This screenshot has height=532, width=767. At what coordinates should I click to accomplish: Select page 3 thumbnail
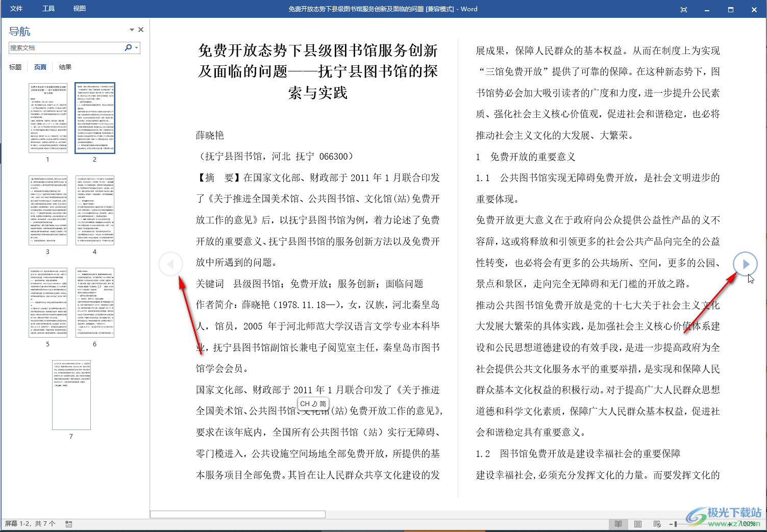coord(48,210)
